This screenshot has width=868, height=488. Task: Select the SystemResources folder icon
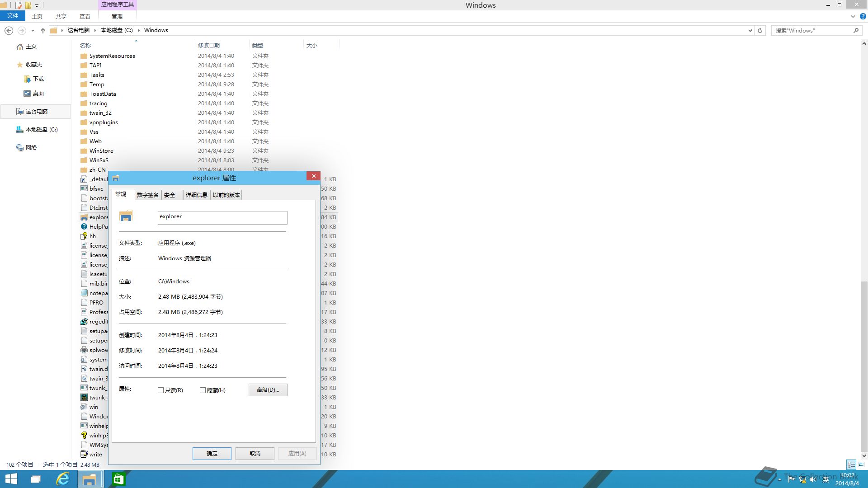(84, 56)
